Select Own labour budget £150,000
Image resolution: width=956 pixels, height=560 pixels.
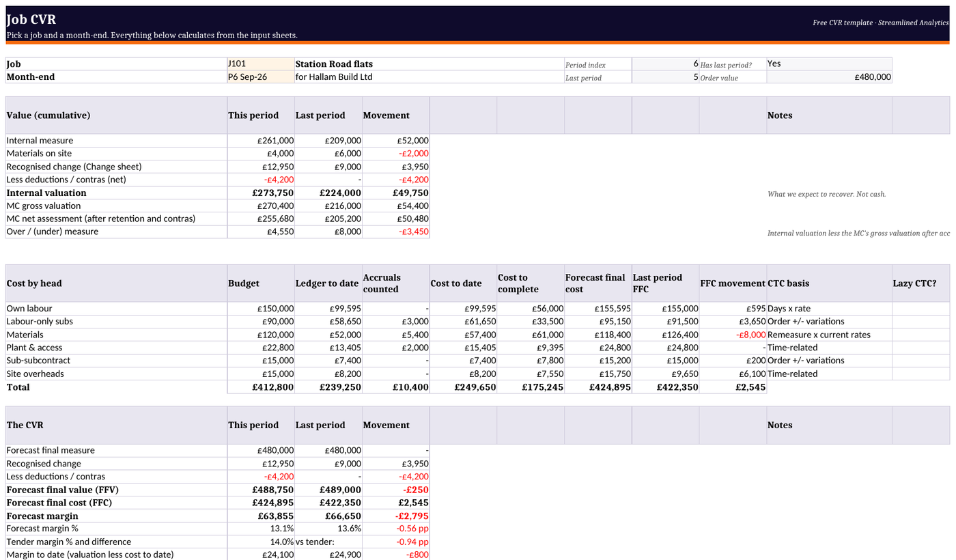tap(260, 308)
